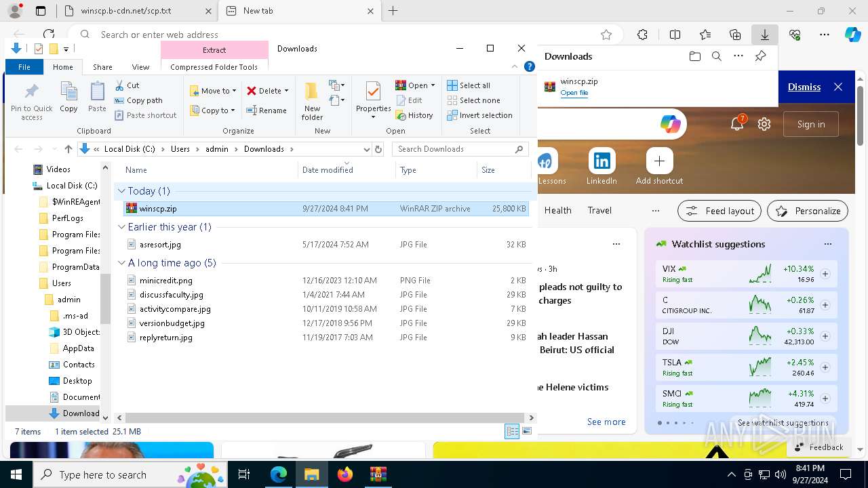This screenshot has width=868, height=488.
Task: Add SMCI to watchlist plus button
Action: (x=825, y=399)
